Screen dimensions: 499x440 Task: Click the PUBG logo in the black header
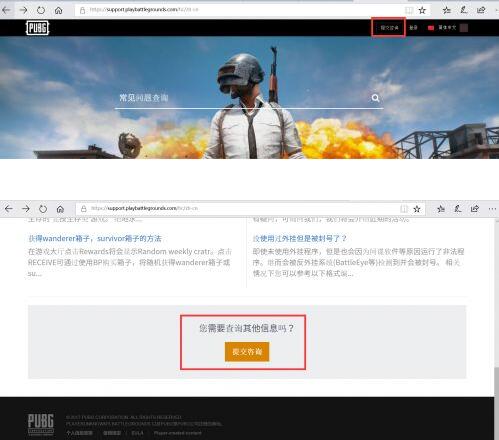pyautogui.click(x=37, y=28)
